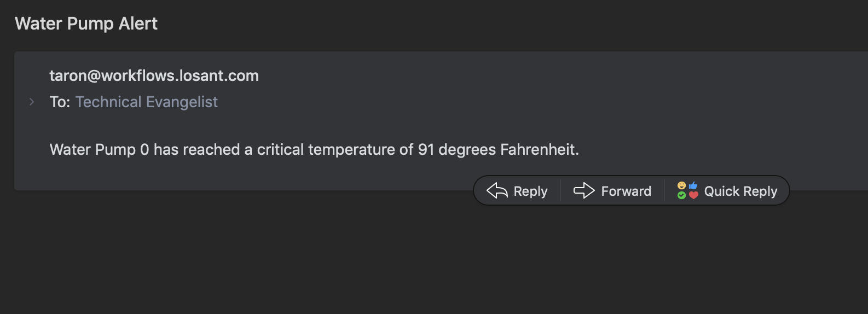Click the Water Pump Alert subject title

coord(86,24)
